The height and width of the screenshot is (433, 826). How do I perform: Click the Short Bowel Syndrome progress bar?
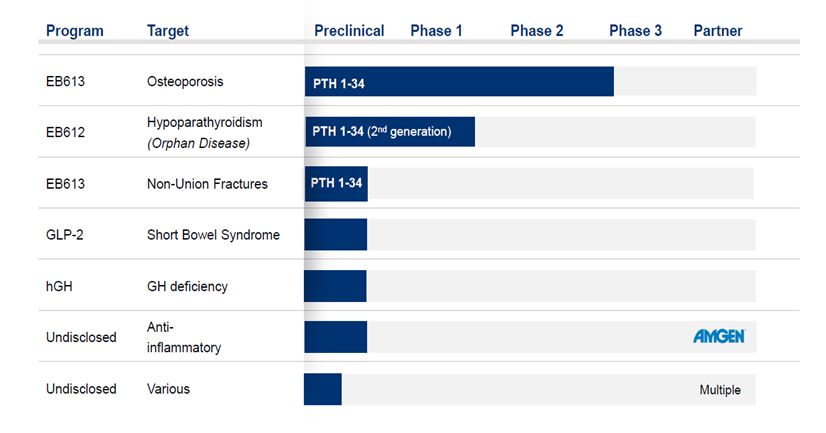[x=336, y=235]
